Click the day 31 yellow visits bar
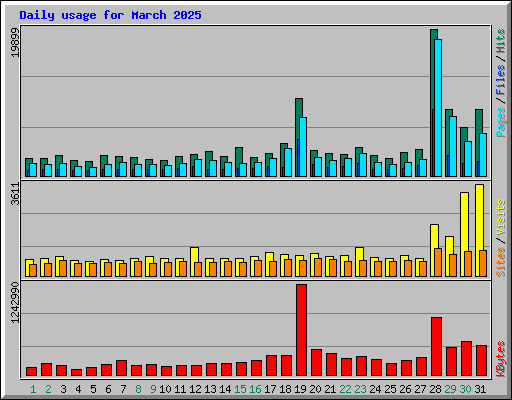This screenshot has width=512, height=400. coord(478,230)
